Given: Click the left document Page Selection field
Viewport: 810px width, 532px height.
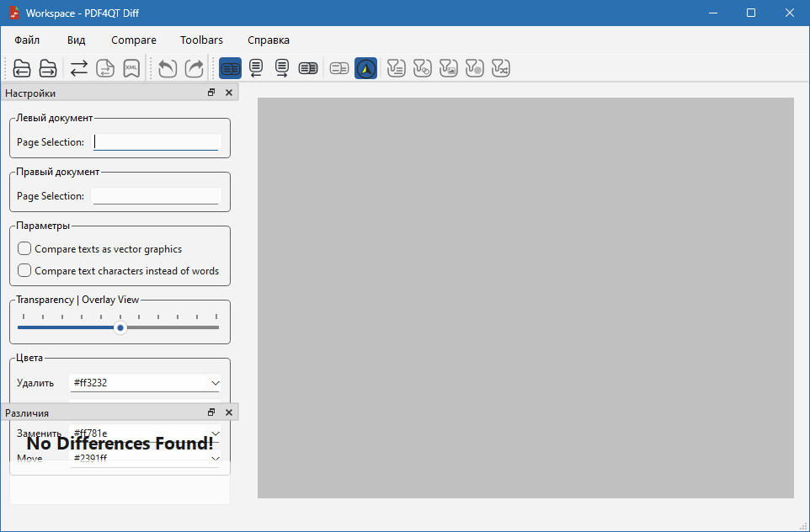Looking at the screenshot, I should pyautogui.click(x=156, y=141).
